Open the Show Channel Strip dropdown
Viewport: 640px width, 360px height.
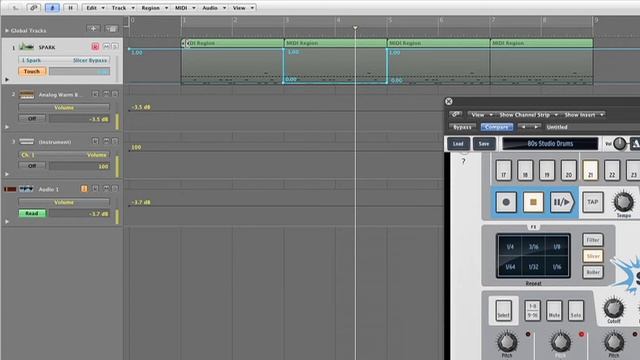(x=528, y=115)
